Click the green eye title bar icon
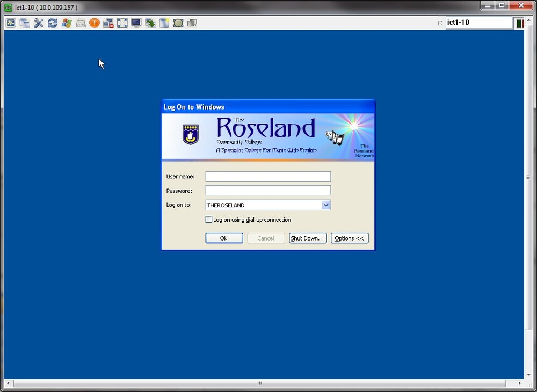 pos(8,7)
